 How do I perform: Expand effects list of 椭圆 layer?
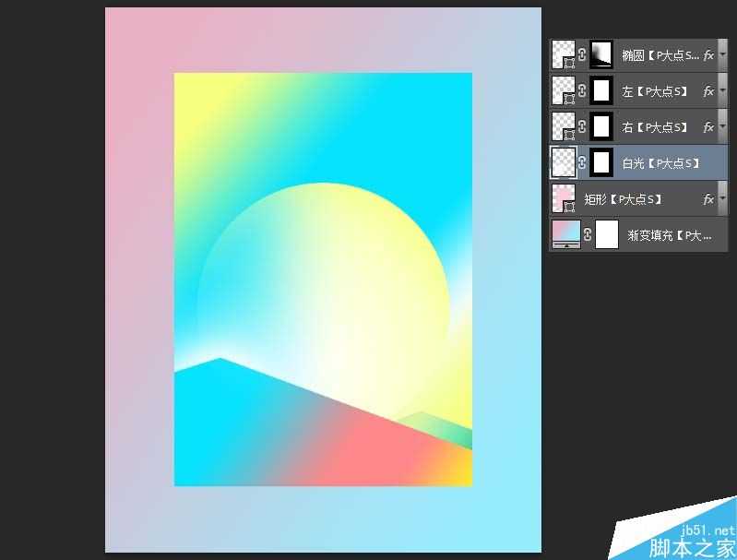(x=722, y=55)
